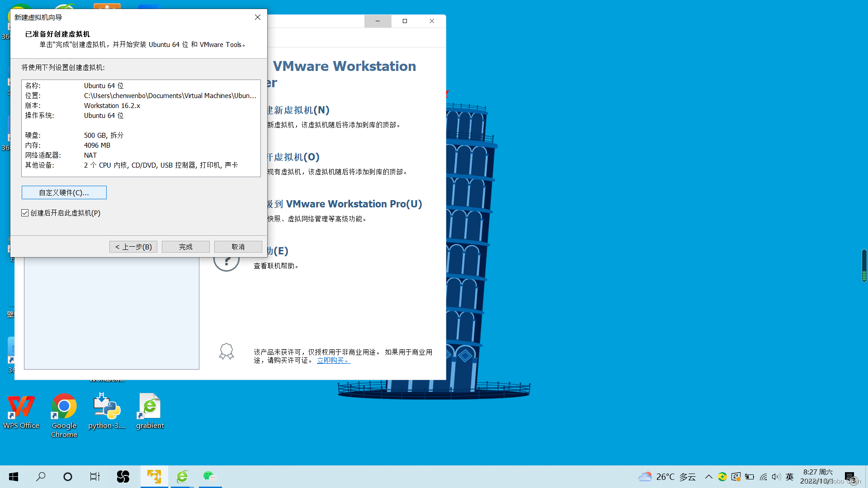868x488 pixels.
Task: Click the VMware taskbar icon
Action: [x=154, y=476]
